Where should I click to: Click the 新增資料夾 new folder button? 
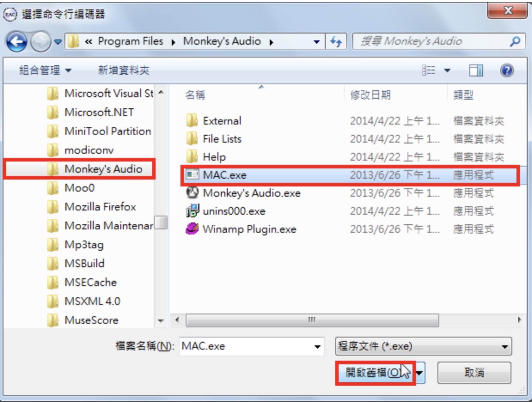coord(124,70)
